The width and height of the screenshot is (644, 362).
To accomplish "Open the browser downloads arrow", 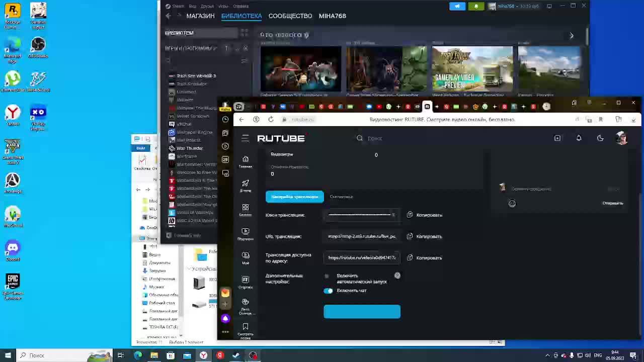I will point(633,119).
